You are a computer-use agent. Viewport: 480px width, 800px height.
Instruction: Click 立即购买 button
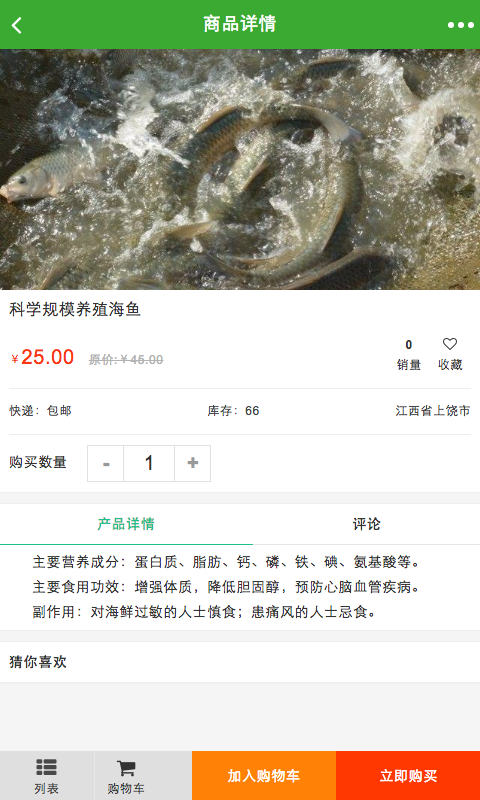pyautogui.click(x=408, y=776)
